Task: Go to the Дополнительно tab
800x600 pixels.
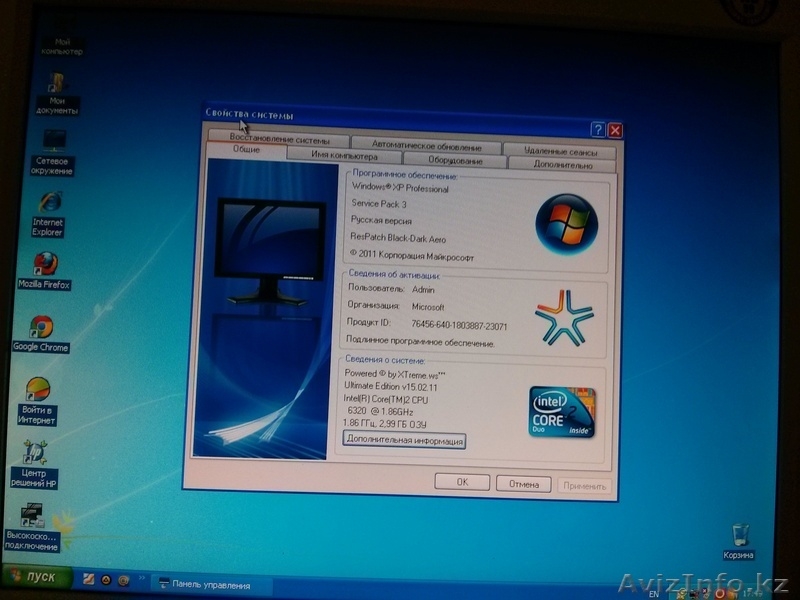Action: click(563, 164)
